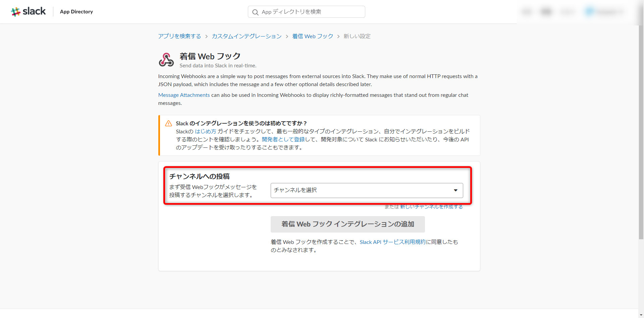
Task: Click the 着信 Web フック heading text
Action: pos(210,56)
